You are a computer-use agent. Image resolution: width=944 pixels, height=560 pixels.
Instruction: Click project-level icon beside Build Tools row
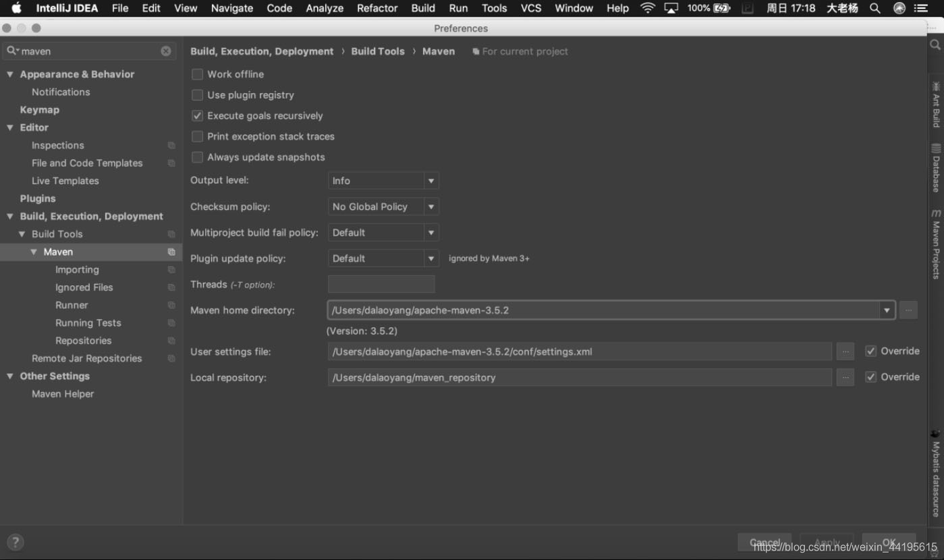tap(171, 234)
